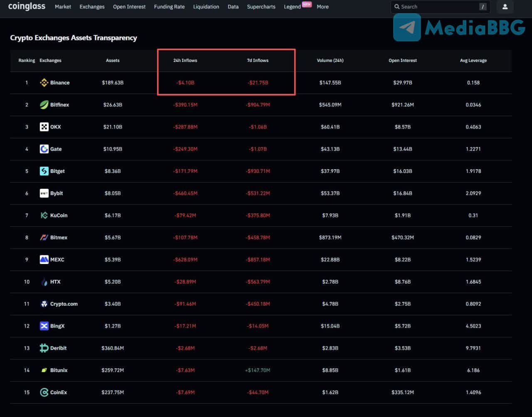
Task: Go to the coinglass home logo
Action: [x=27, y=6]
